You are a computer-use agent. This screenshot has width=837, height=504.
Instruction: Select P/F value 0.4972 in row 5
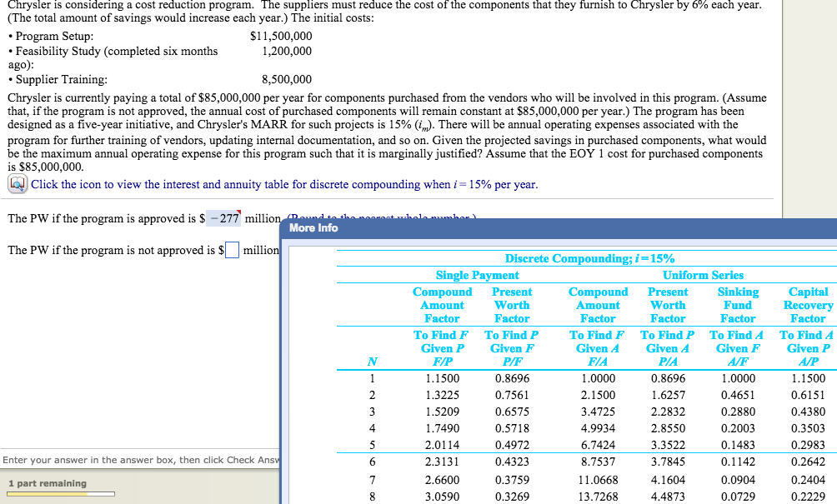[512, 445]
